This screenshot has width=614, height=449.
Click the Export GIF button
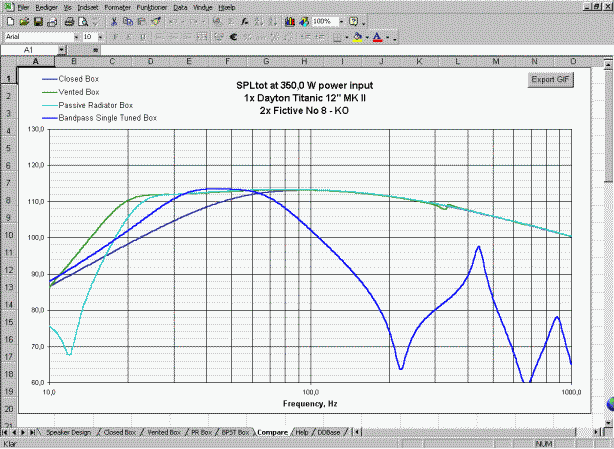tap(550, 79)
